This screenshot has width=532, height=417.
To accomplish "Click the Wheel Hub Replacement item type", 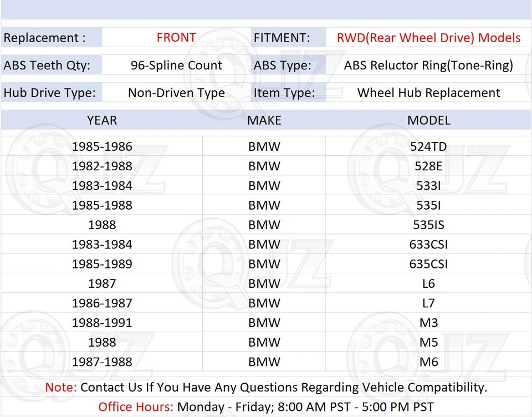I will click(x=428, y=92).
